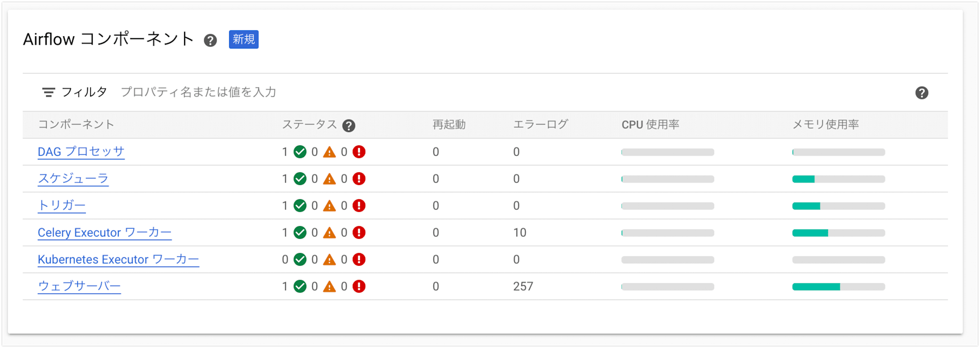This screenshot has height=348, width=980.
Task: Click red error icon in DAG プロセッサ row
Action: (359, 152)
